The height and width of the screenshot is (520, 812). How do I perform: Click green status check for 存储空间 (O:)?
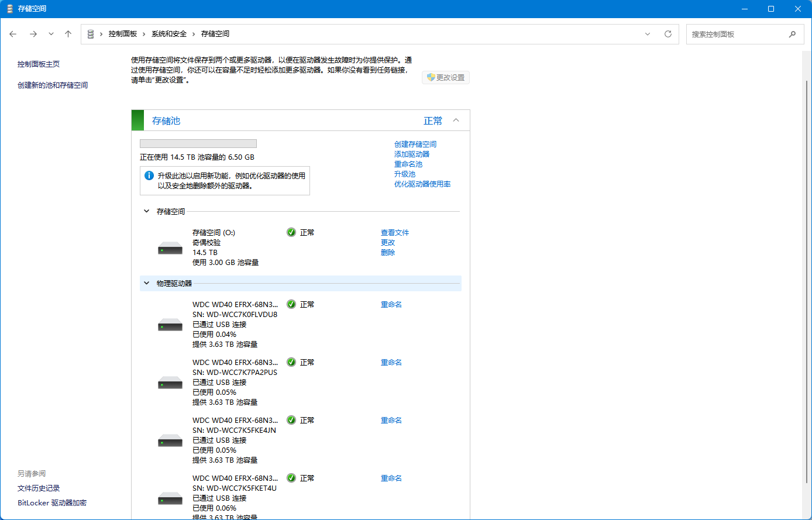(291, 232)
